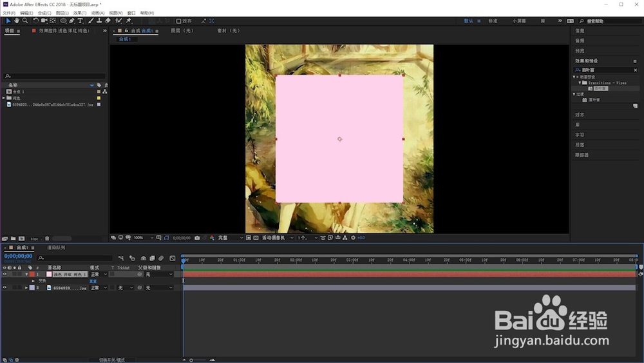
Task: Toggle the snapping checkbox in toolbar
Action: point(178,21)
